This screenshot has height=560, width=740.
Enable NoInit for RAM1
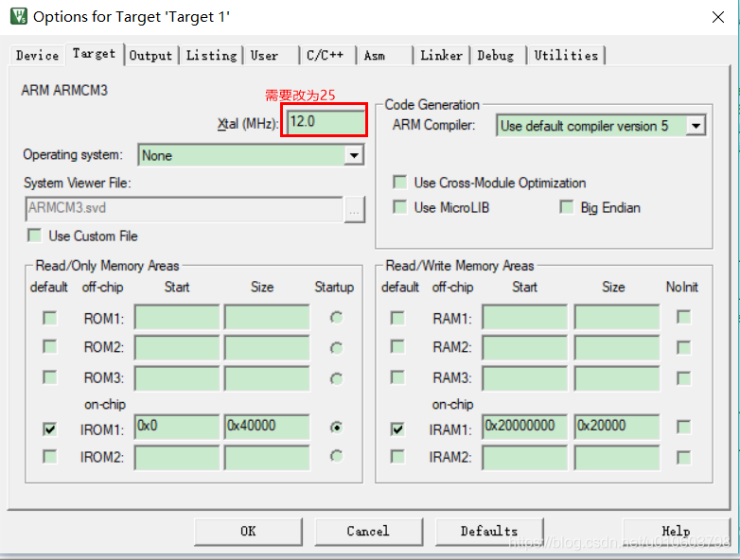[683, 317]
